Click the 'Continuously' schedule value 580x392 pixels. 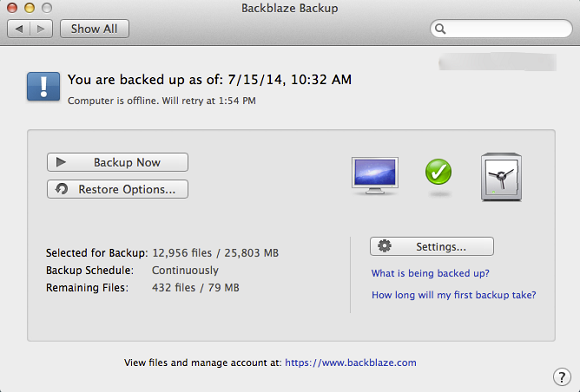(x=185, y=270)
